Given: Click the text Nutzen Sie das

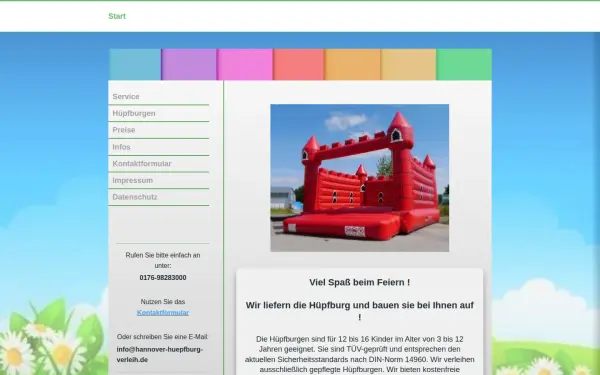Looking at the screenshot, I should click(x=163, y=302).
